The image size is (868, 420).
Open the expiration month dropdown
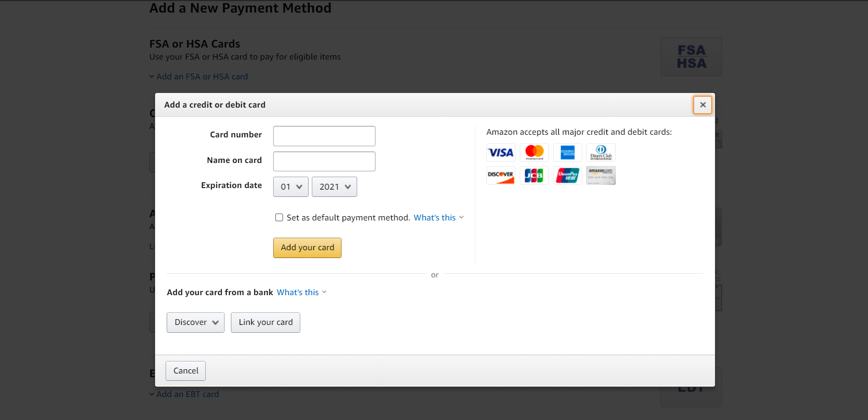(290, 186)
